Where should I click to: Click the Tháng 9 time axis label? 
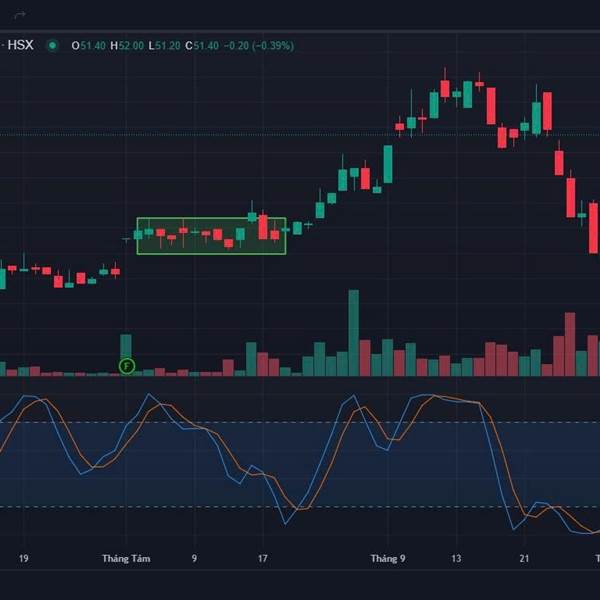388,559
